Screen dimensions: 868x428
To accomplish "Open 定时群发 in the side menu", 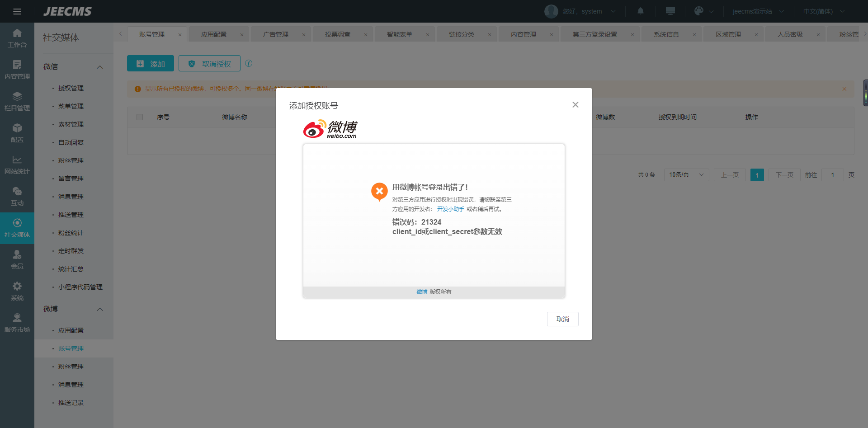I will pyautogui.click(x=71, y=251).
